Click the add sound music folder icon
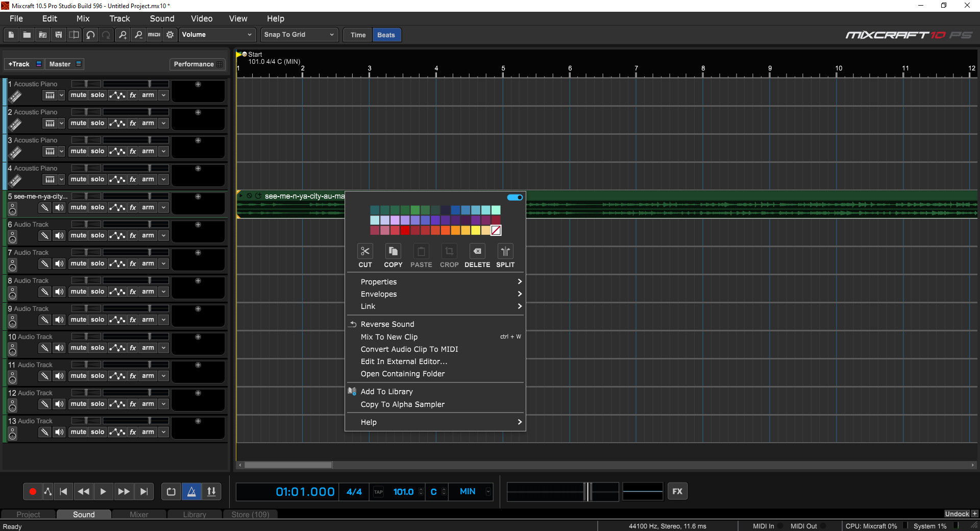This screenshot has height=531, width=980. tap(43, 35)
